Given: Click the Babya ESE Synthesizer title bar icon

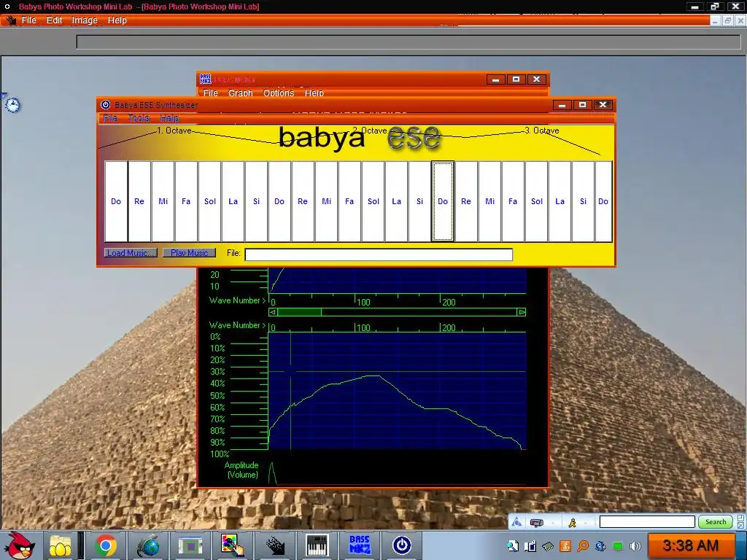Looking at the screenshot, I should (x=105, y=105).
